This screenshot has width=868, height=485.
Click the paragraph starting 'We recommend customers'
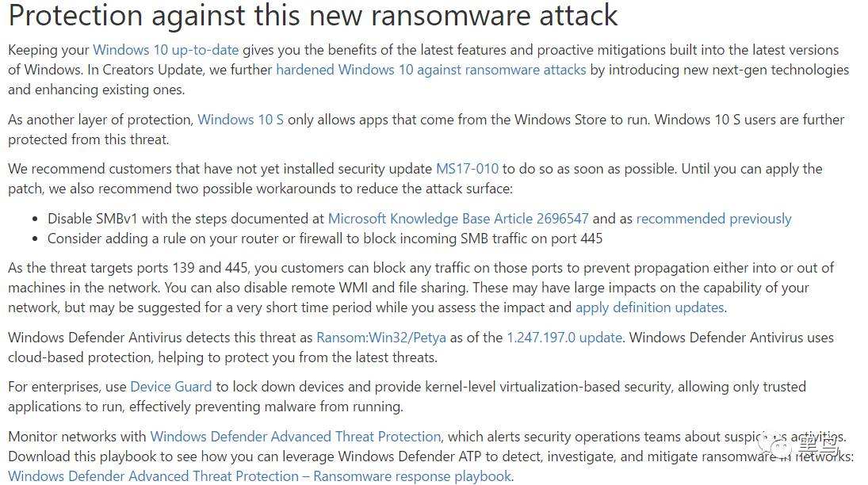(415, 179)
